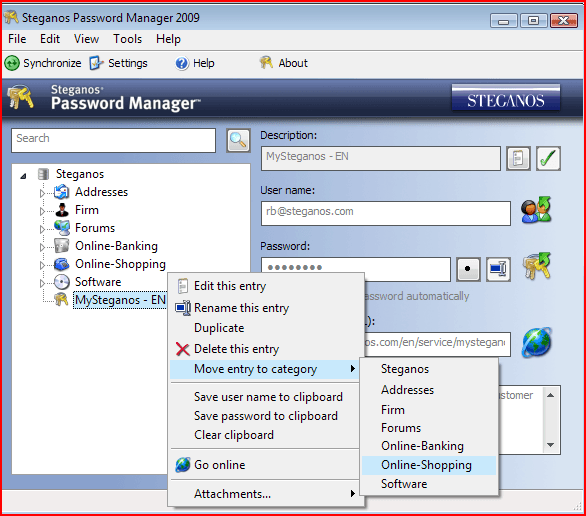The image size is (586, 516).
Task: Expand the Online-Shopping tree node
Action: tap(42, 265)
